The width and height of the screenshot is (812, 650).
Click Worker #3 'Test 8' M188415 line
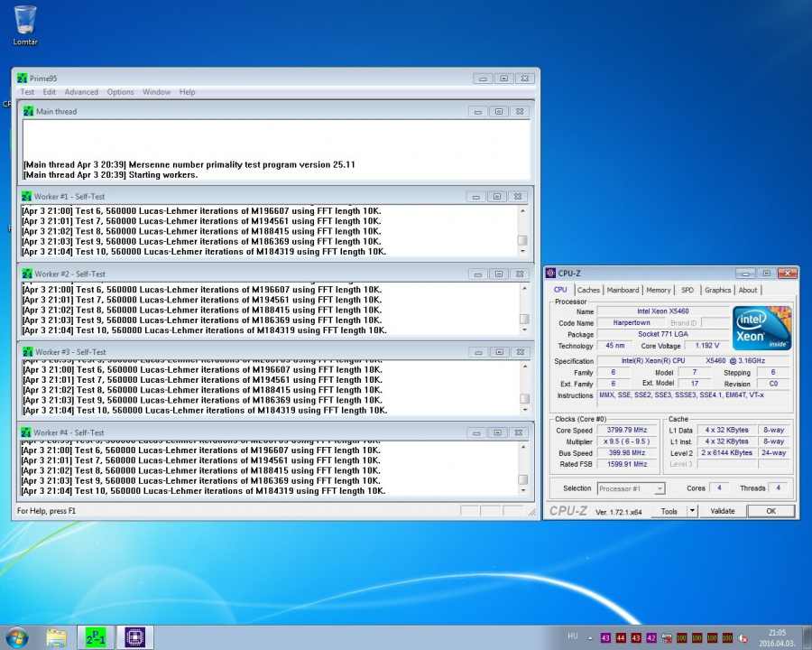(203, 390)
